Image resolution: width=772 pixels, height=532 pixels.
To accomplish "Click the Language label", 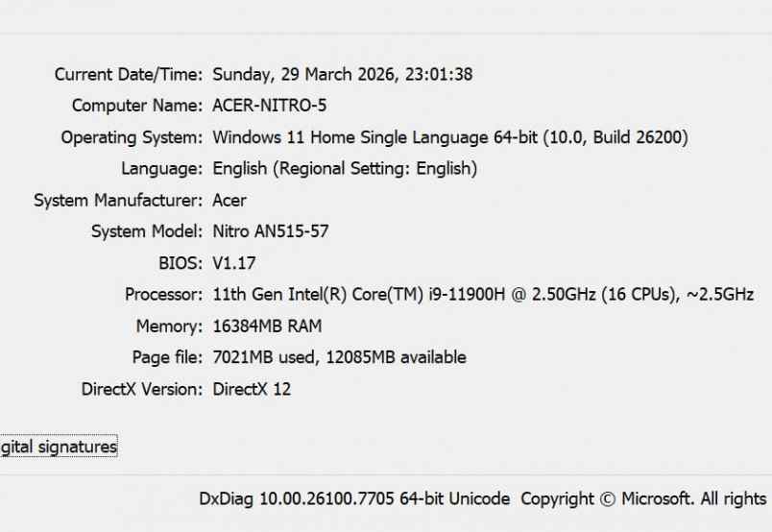I will pos(161,169).
